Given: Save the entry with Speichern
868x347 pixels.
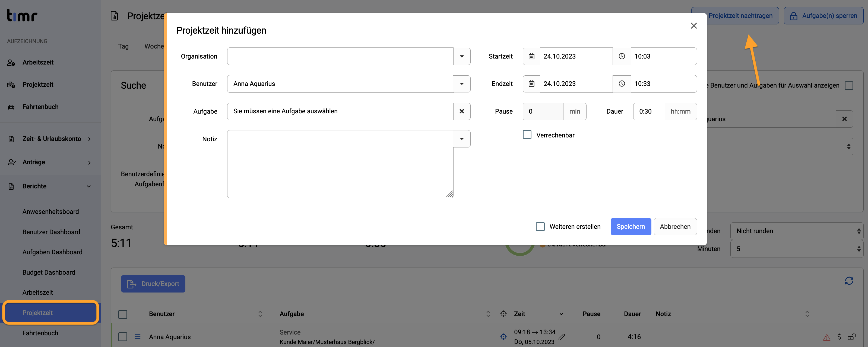Looking at the screenshot, I should (631, 227).
